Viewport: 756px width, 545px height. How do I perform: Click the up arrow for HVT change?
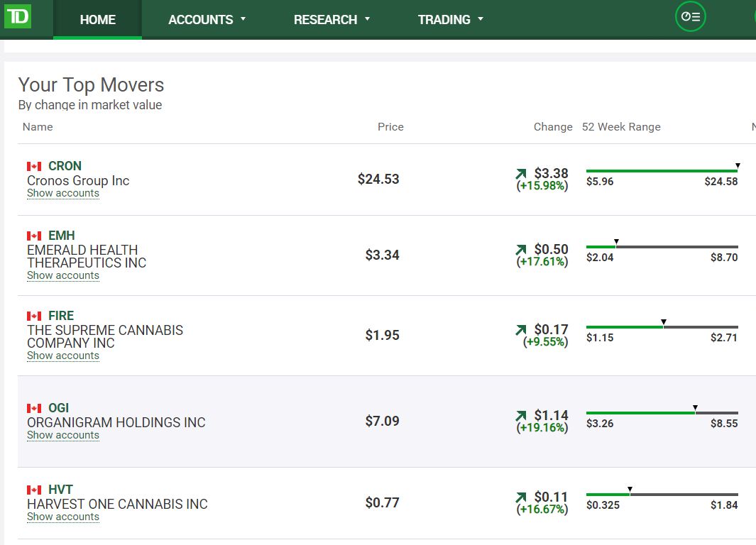521,497
